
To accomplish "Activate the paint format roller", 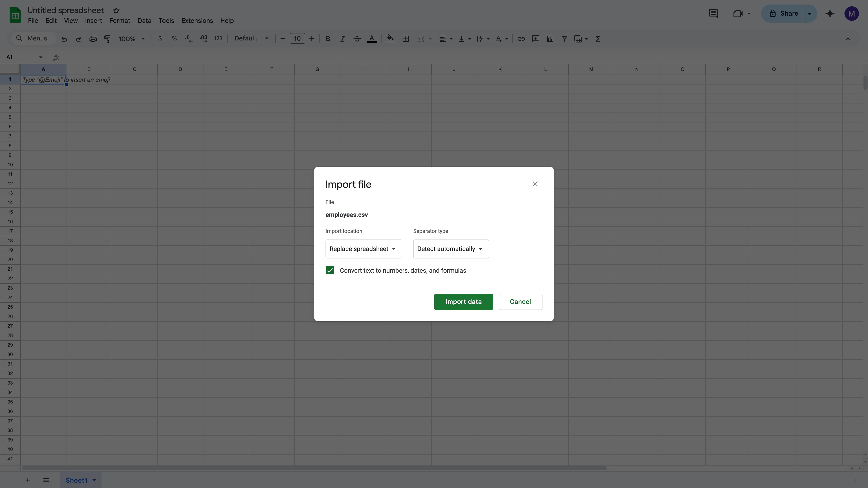I will tap(107, 39).
